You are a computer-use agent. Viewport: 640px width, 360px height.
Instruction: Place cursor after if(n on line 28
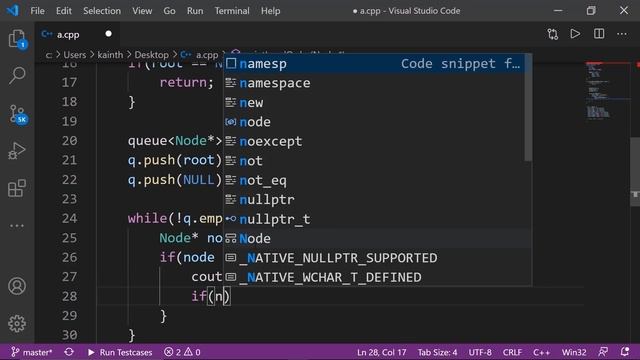(x=223, y=296)
